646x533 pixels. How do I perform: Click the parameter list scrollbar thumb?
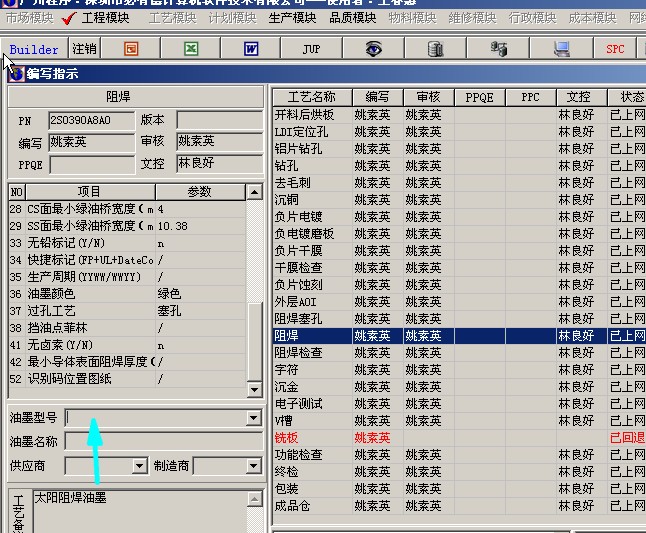tap(255, 342)
